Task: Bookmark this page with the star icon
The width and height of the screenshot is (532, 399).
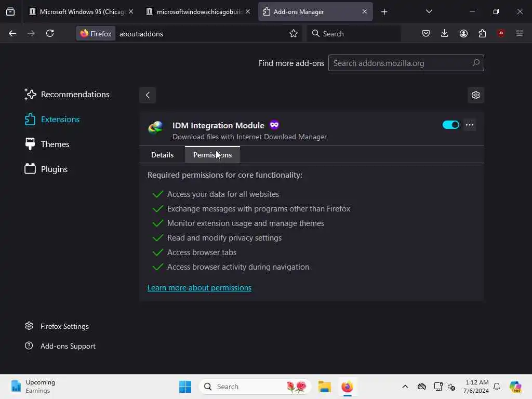Action: coord(294,33)
